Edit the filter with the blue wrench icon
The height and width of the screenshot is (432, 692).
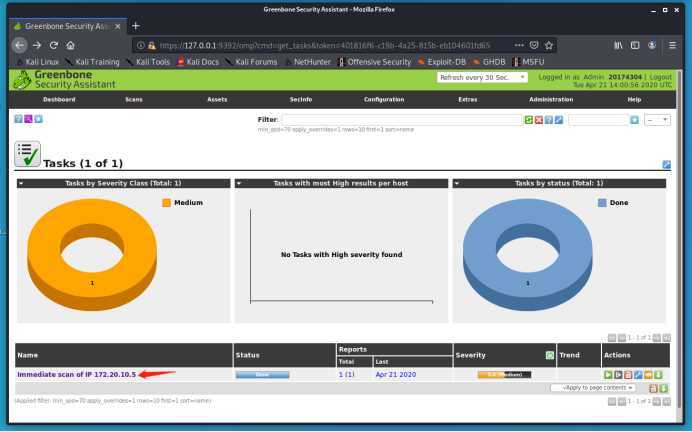(x=559, y=120)
